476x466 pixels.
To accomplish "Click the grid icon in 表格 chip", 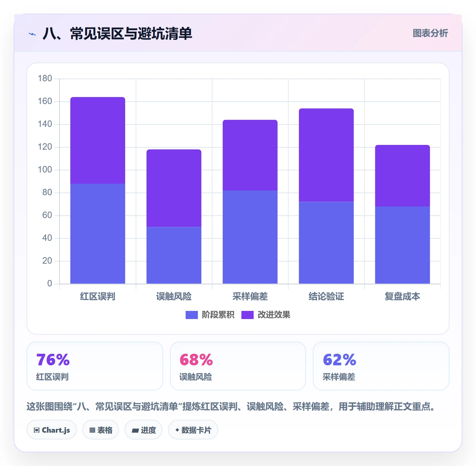I will point(92,430).
